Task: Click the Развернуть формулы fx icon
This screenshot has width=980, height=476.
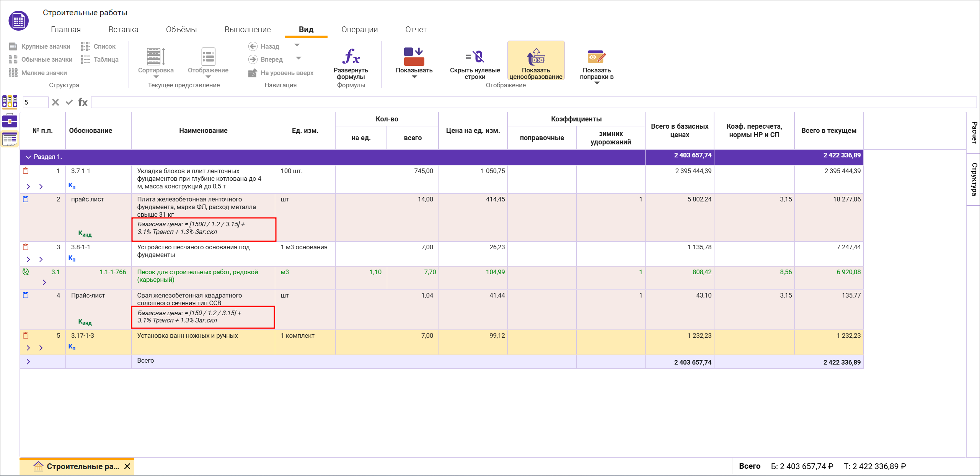Action: pyautogui.click(x=351, y=57)
